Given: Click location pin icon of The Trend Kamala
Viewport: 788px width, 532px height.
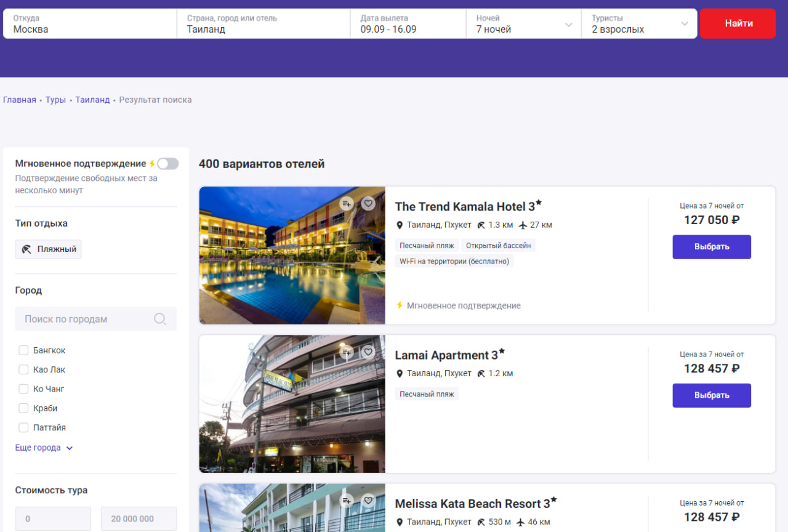Looking at the screenshot, I should 400,225.
